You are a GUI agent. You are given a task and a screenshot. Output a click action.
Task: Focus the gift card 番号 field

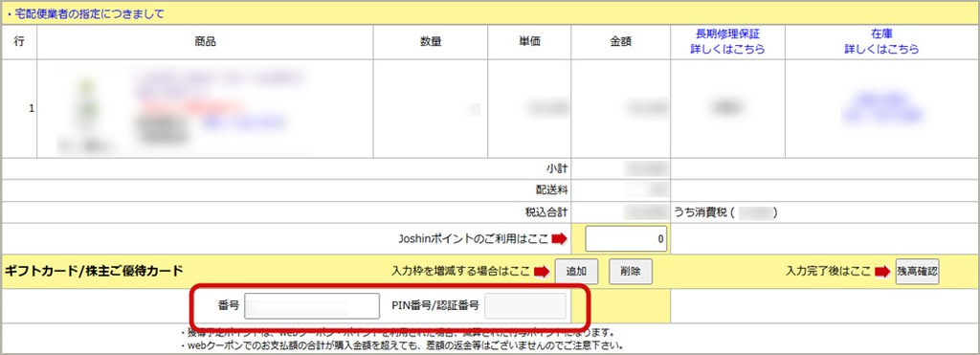click(x=312, y=305)
